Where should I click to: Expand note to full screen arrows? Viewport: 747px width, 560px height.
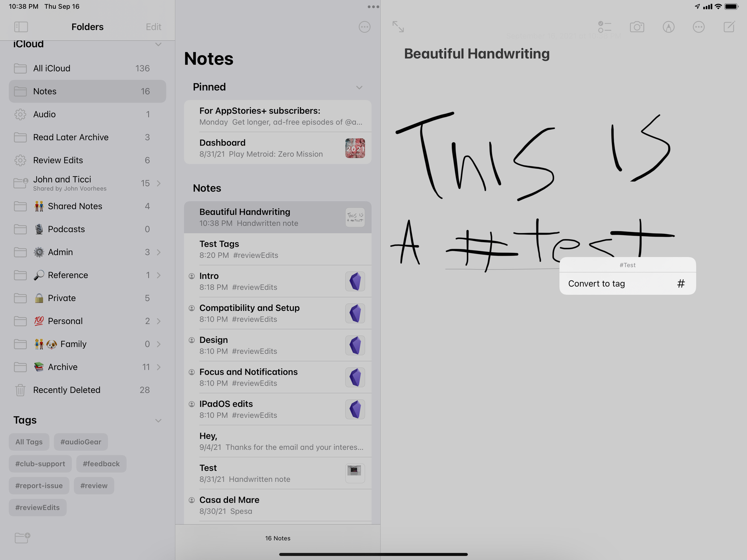[398, 27]
